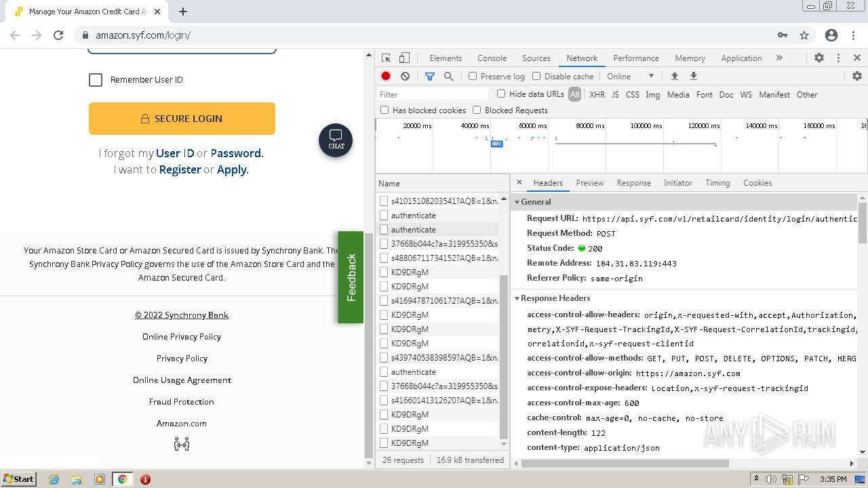Screen dimensions: 868x488
Task: Click the headers pane horizontal scrollbar
Action: point(625,464)
